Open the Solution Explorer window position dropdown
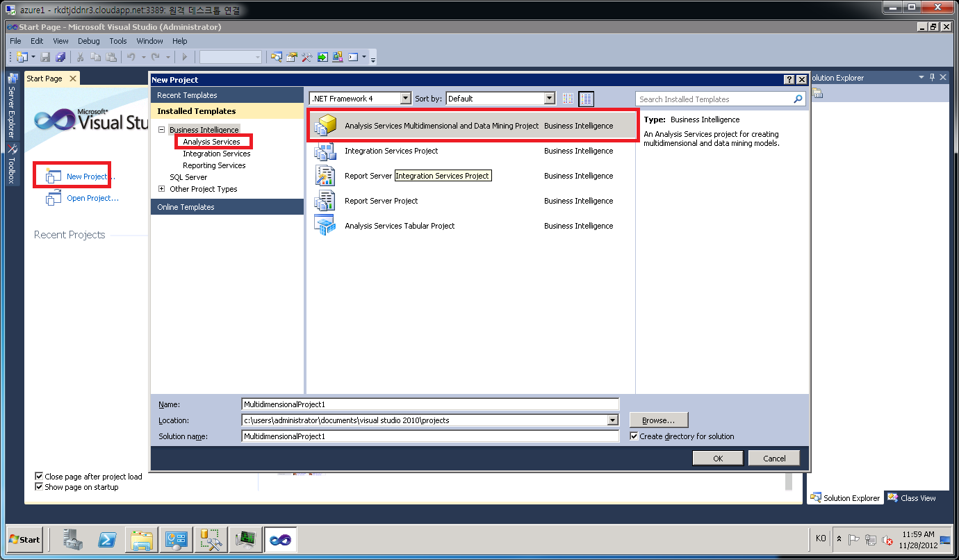The width and height of the screenshot is (959, 560). point(921,77)
